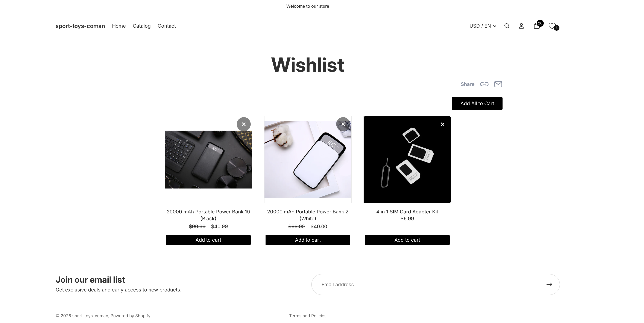Open the Contact page link

[167, 26]
